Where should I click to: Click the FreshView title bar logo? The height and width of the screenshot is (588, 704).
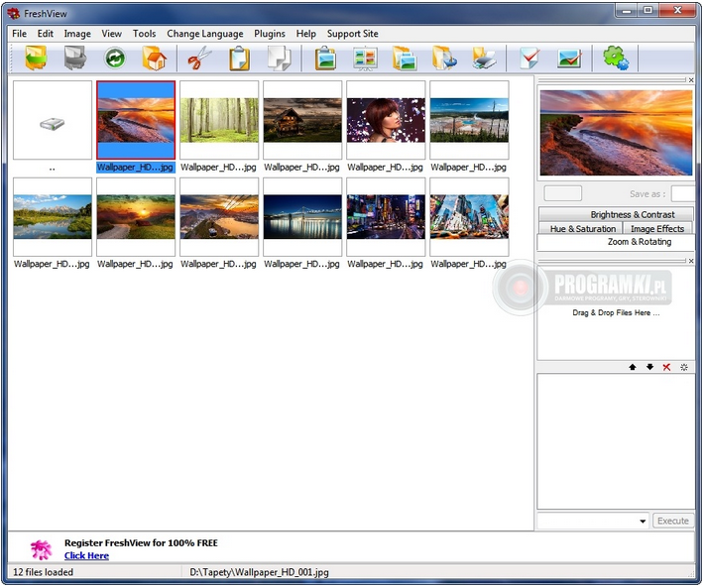14,14
